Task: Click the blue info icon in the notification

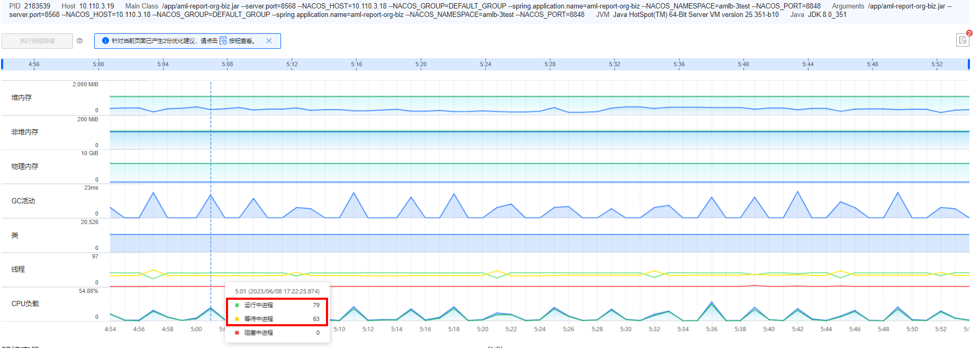Action: click(105, 41)
